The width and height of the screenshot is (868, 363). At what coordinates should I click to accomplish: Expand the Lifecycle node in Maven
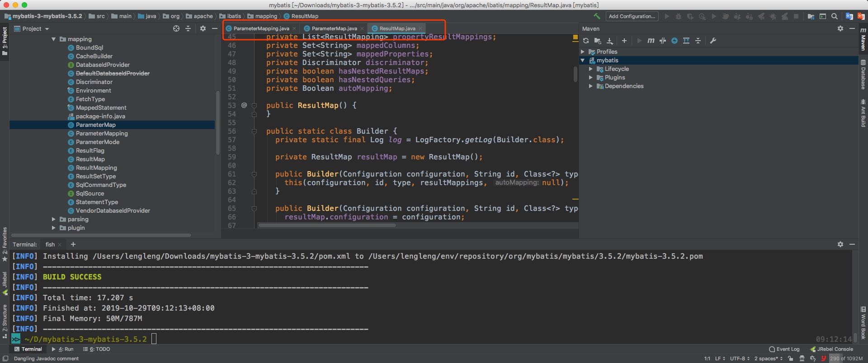click(591, 69)
